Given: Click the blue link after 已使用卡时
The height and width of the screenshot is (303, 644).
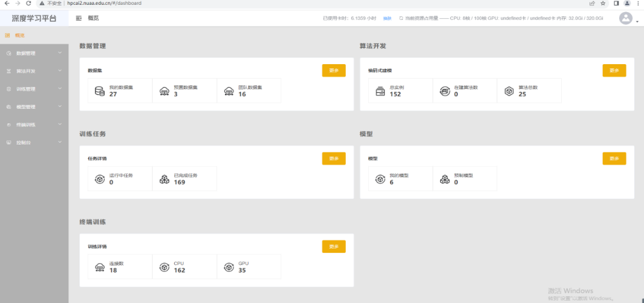Looking at the screenshot, I should point(387,19).
